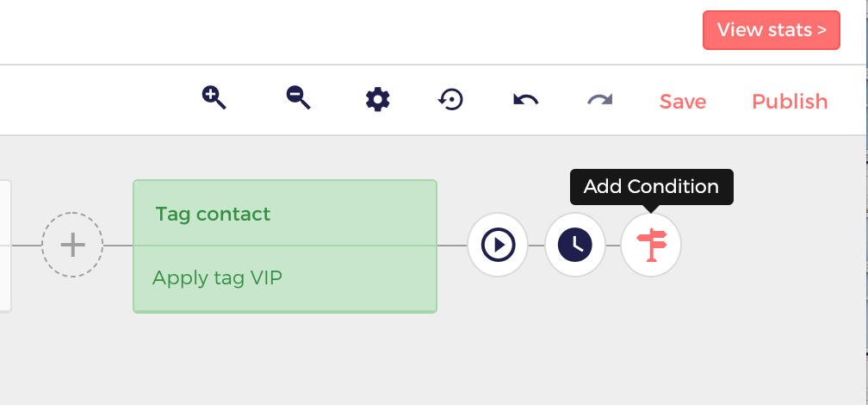This screenshot has width=868, height=405.
Task: Redo the reverted change
Action: 600,100
